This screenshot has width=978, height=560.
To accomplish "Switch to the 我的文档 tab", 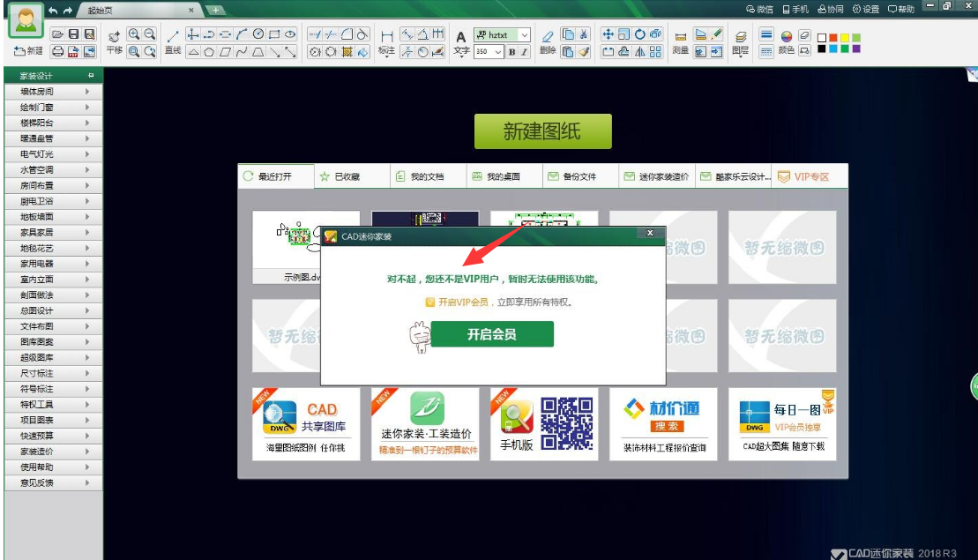I will click(x=429, y=176).
